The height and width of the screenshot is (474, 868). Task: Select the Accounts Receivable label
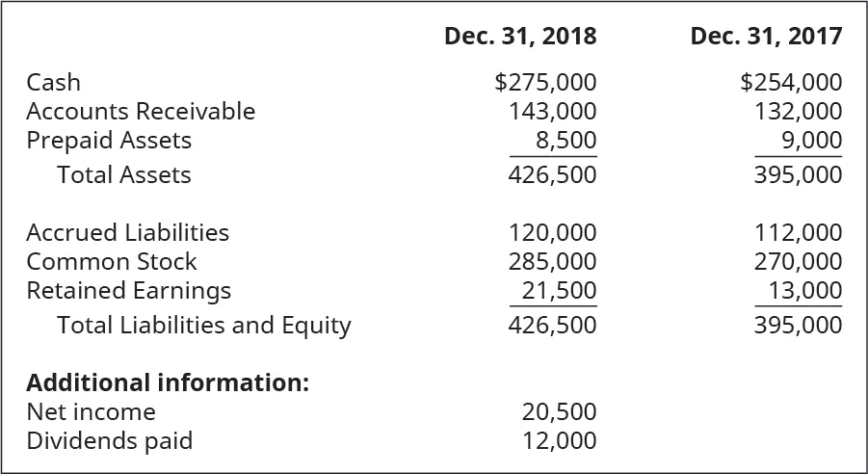pos(141,112)
